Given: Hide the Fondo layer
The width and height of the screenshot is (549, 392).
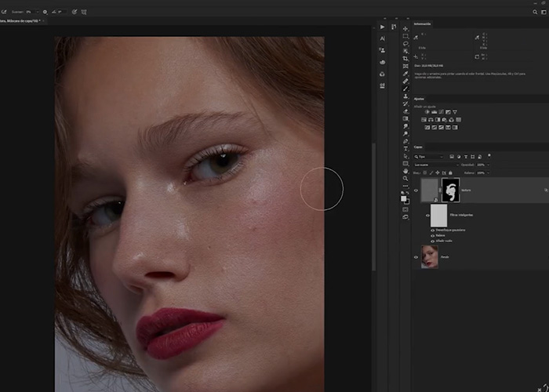Looking at the screenshot, I should click(416, 256).
